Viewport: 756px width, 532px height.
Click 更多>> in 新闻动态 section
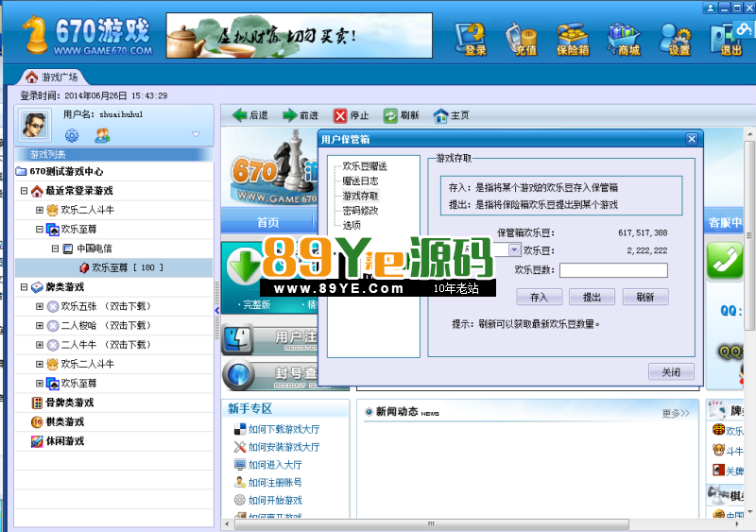675,413
